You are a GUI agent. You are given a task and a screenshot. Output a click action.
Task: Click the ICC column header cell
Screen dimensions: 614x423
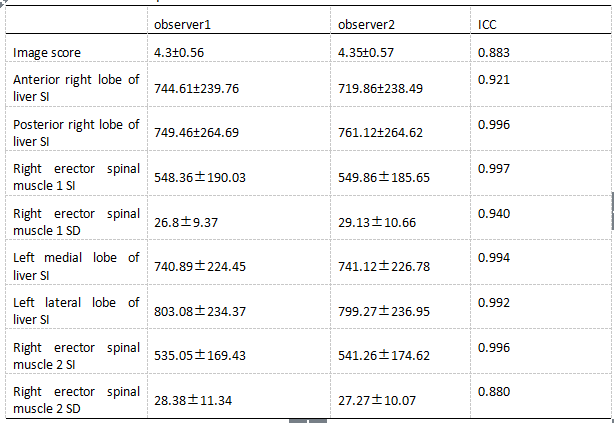[488, 21]
